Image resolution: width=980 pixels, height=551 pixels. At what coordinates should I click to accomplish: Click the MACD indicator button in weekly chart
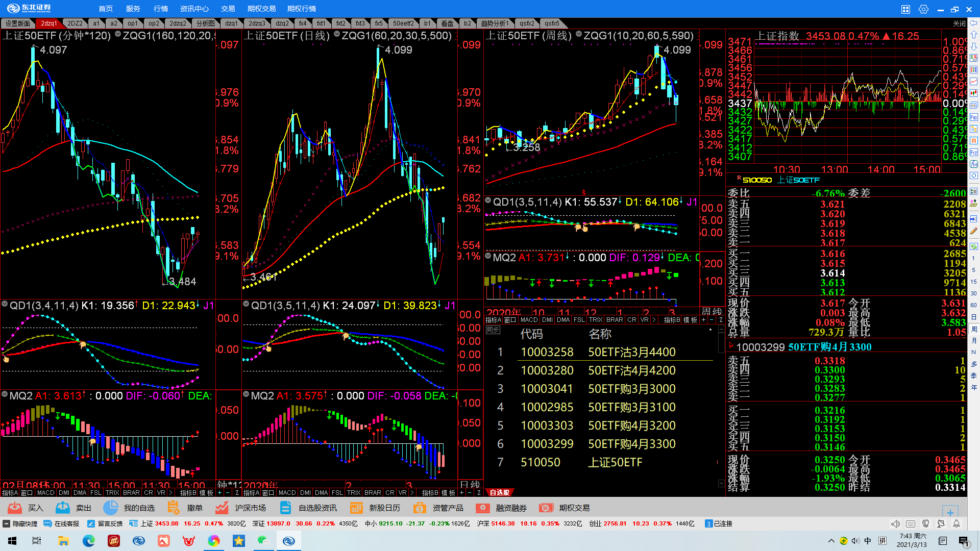529,320
